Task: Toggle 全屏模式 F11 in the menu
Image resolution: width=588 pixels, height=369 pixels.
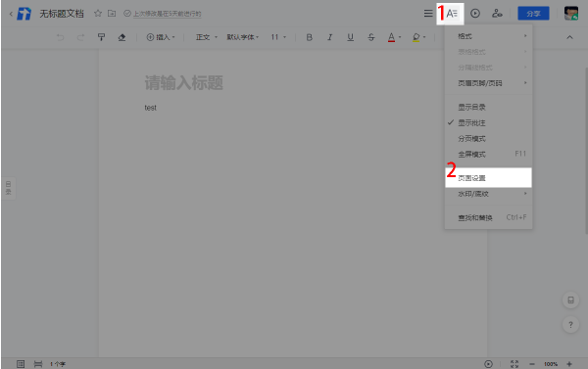Action: (x=488, y=154)
